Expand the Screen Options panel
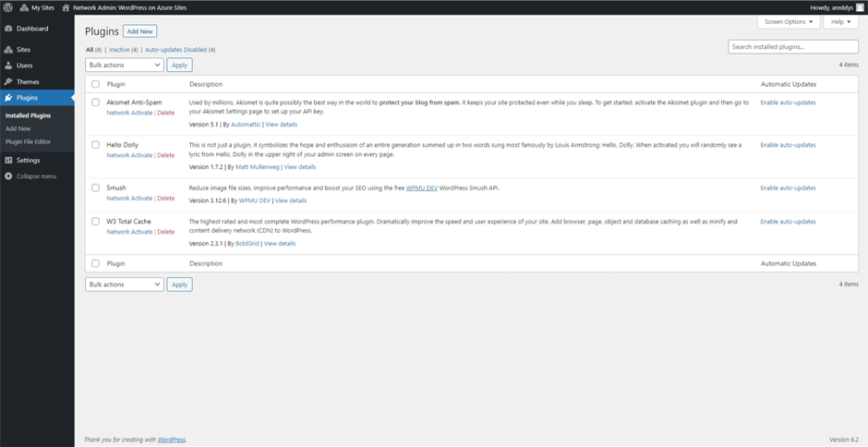868x447 pixels. pos(788,21)
